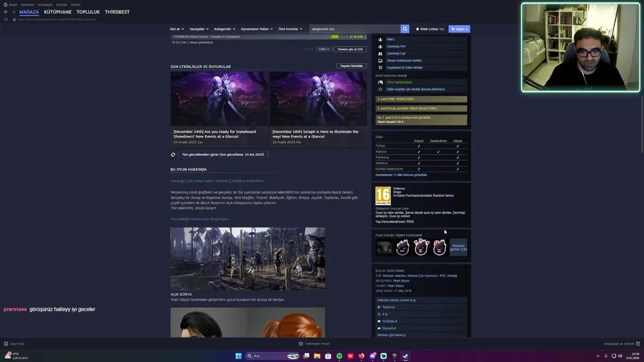This screenshot has height=362, width=644.
Task: Open the TOPLULUK tab
Action: [88, 12]
